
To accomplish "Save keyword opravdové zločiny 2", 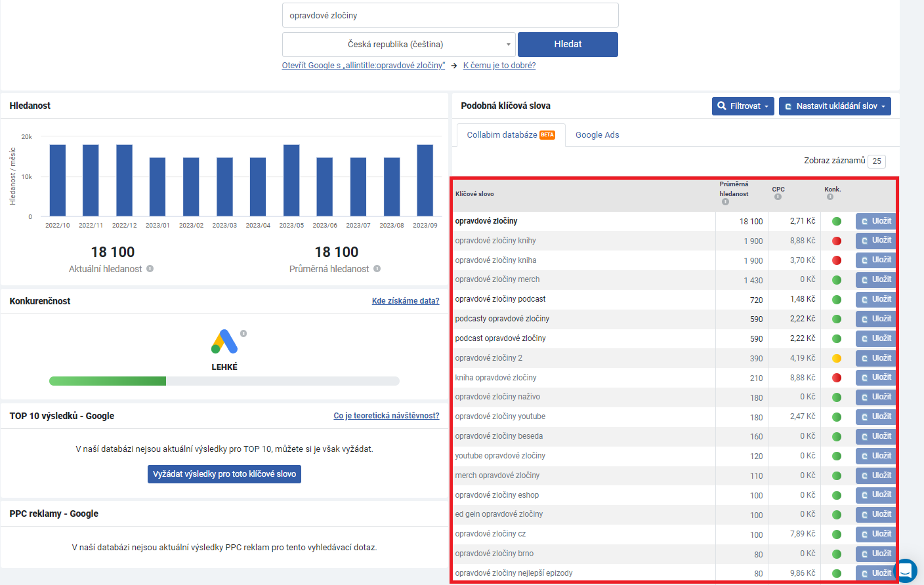I will click(875, 358).
